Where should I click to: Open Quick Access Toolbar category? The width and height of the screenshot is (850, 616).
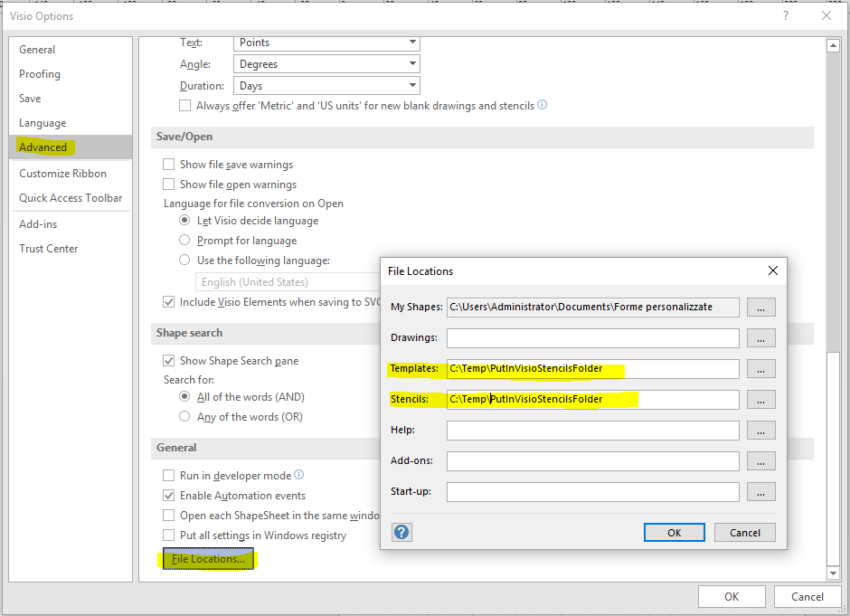pos(71,198)
